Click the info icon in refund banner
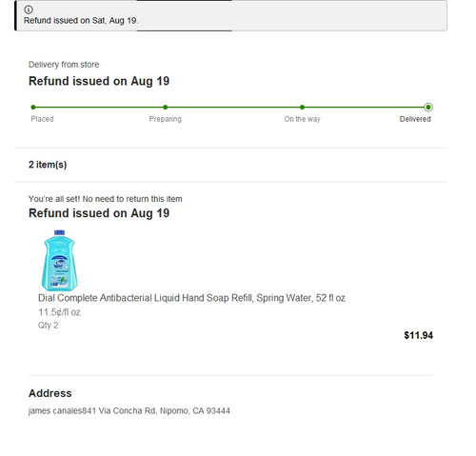476x456 pixels. tap(29, 10)
